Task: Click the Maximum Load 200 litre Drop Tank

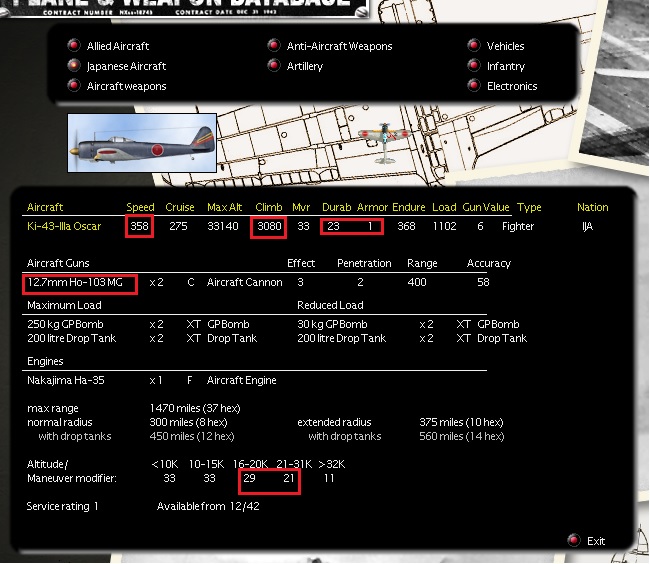Action: (71, 338)
